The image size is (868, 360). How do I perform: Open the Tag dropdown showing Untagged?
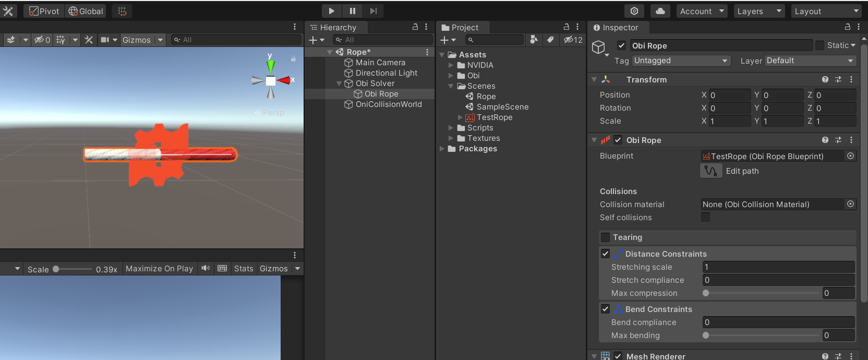pos(681,61)
